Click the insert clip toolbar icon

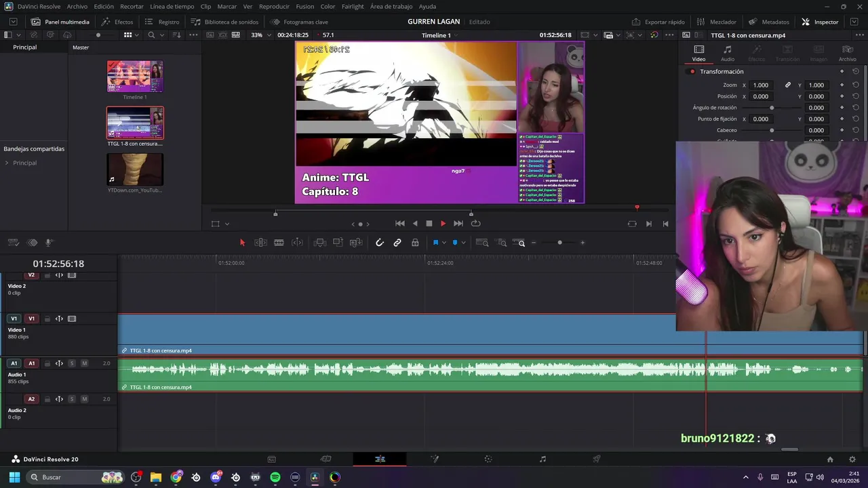(320, 243)
